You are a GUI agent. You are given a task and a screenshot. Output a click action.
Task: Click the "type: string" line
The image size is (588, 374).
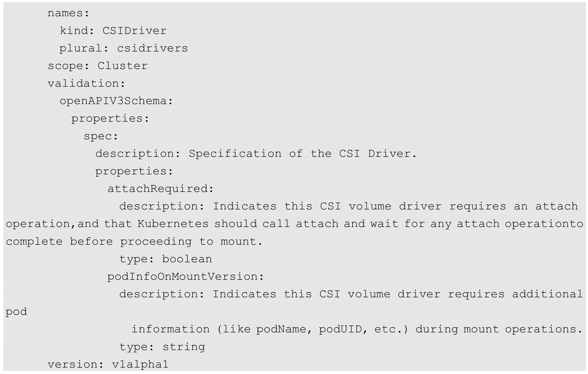(x=162, y=347)
